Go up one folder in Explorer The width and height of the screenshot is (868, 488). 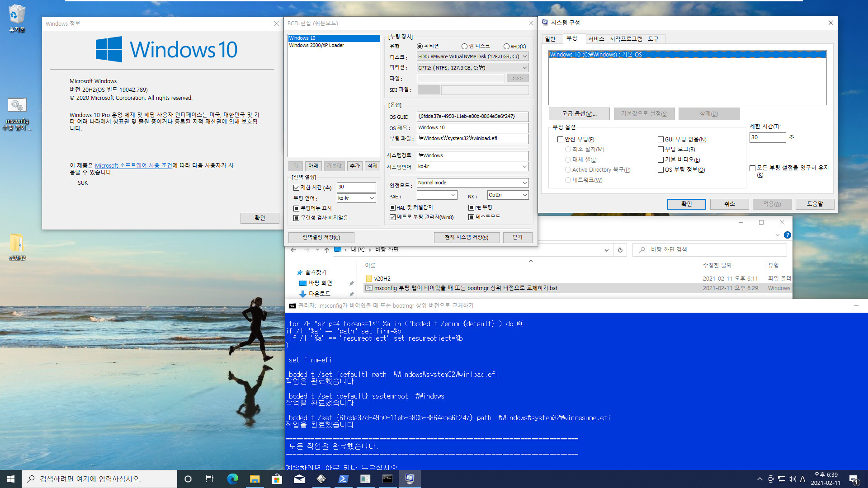(327, 250)
